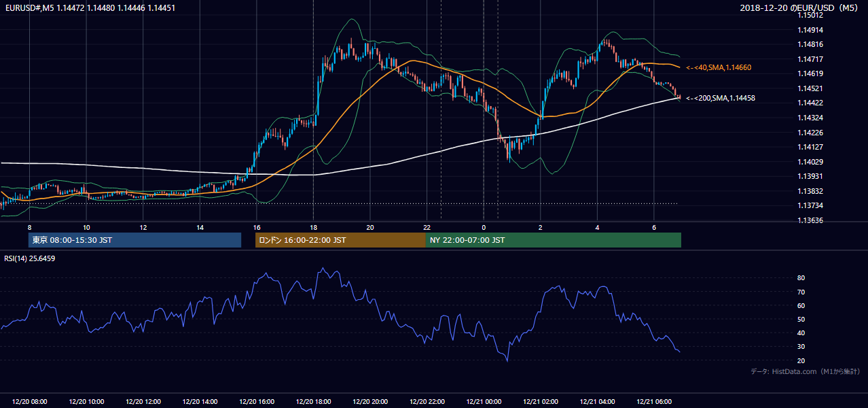Click the RSI 70 level label

click(x=801, y=292)
